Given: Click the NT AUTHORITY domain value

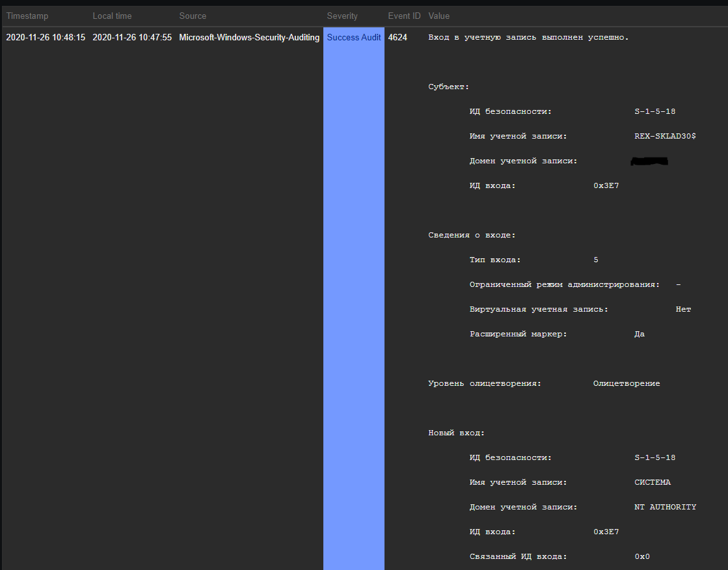Looking at the screenshot, I should [x=665, y=506].
